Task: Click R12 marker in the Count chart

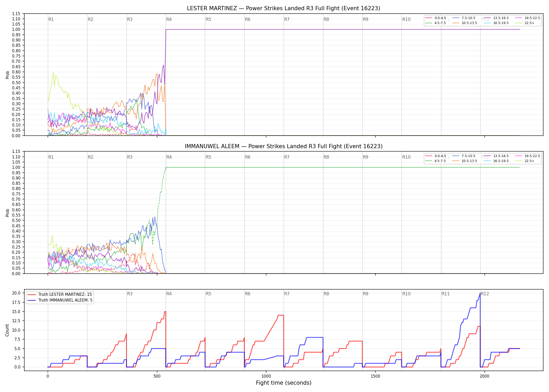Action: pos(485,294)
